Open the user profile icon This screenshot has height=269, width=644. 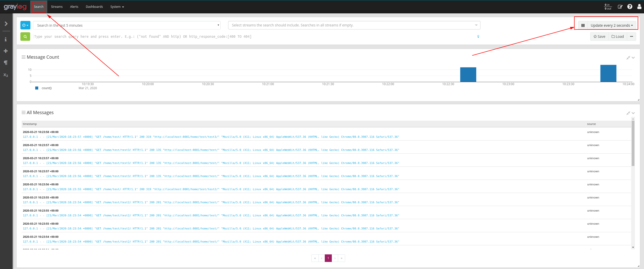point(639,7)
